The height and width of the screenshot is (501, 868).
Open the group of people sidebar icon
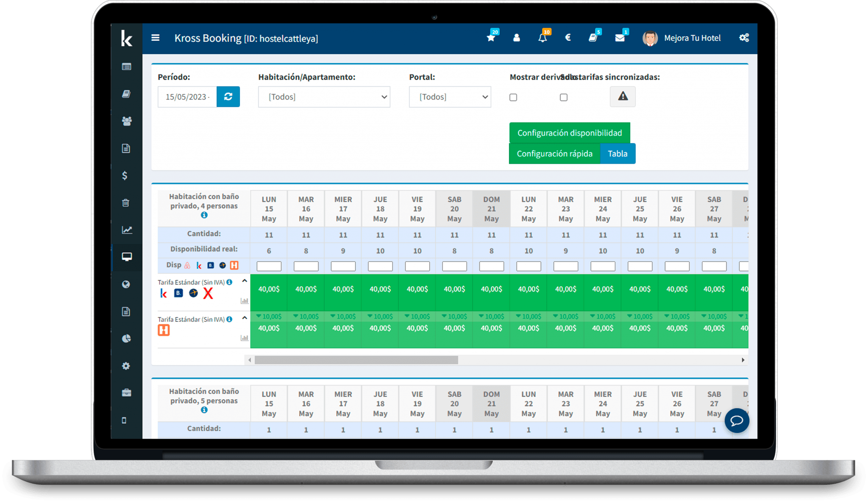tap(127, 121)
